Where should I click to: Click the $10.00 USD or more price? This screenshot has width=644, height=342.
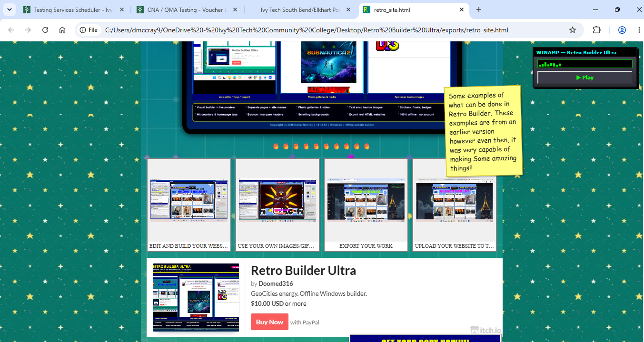click(278, 303)
